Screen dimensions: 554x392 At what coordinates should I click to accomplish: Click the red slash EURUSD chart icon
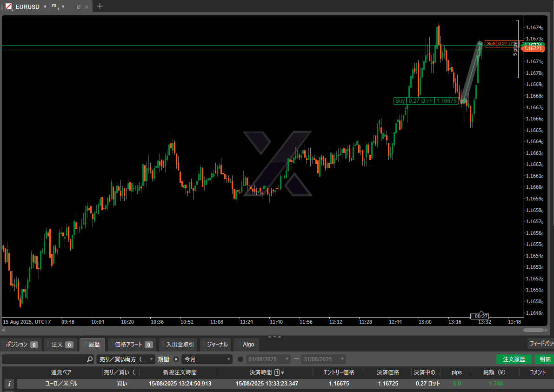point(9,7)
